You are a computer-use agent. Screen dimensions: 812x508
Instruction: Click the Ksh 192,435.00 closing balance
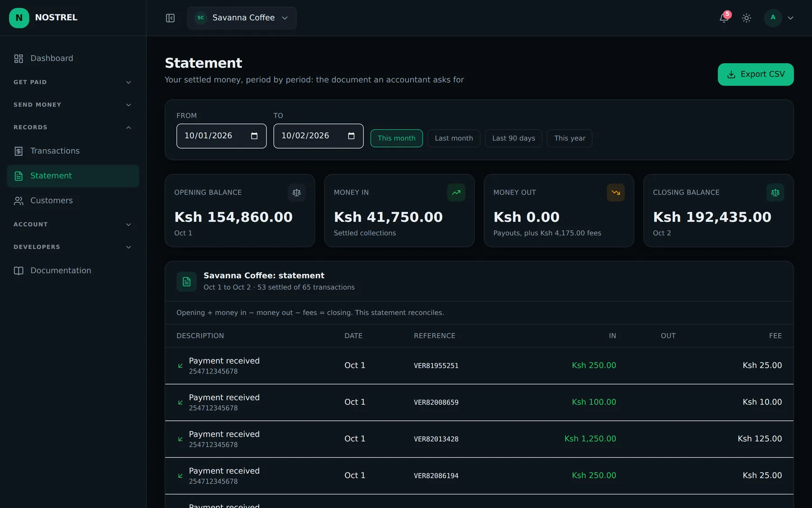coord(712,217)
